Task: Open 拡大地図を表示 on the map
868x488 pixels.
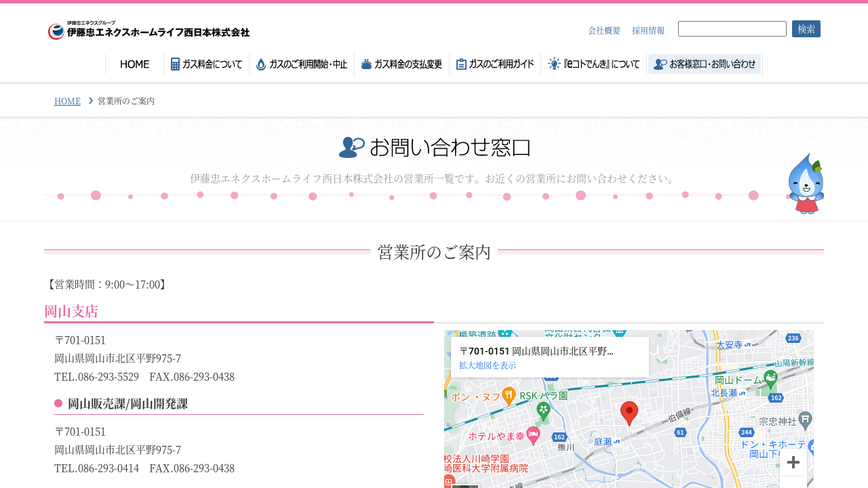Action: [488, 365]
